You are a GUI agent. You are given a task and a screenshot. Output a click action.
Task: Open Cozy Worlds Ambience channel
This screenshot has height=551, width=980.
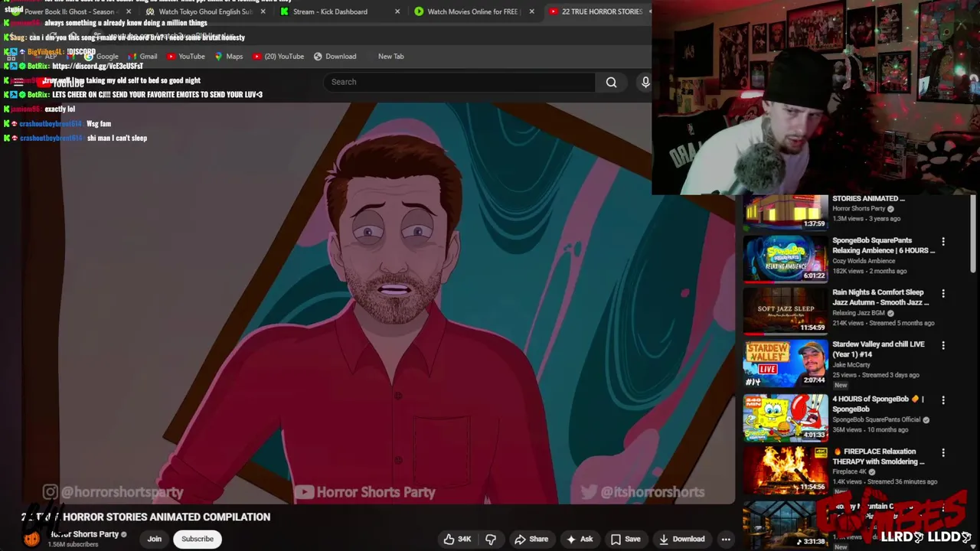pos(864,261)
